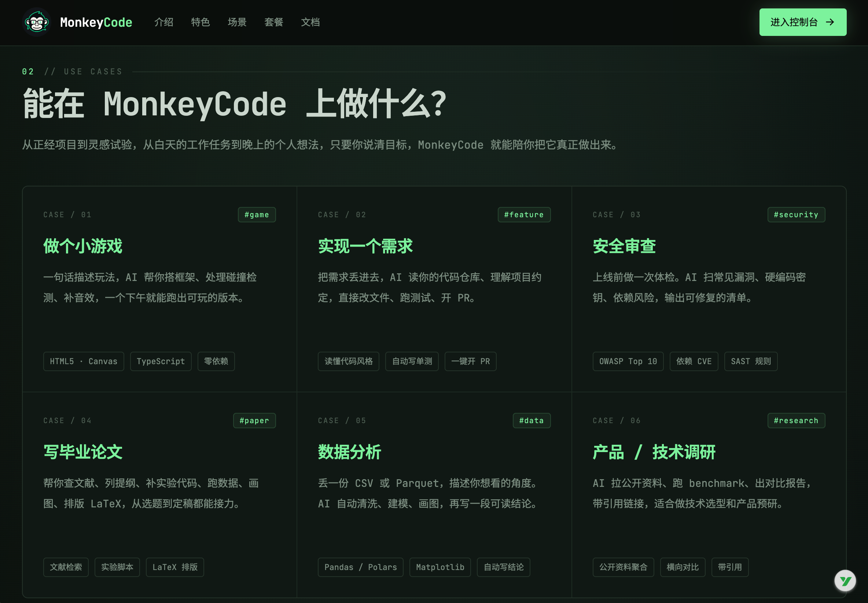The width and height of the screenshot is (868, 603).
Task: Open the 产品 / 技术调研 case title
Action: tap(654, 452)
